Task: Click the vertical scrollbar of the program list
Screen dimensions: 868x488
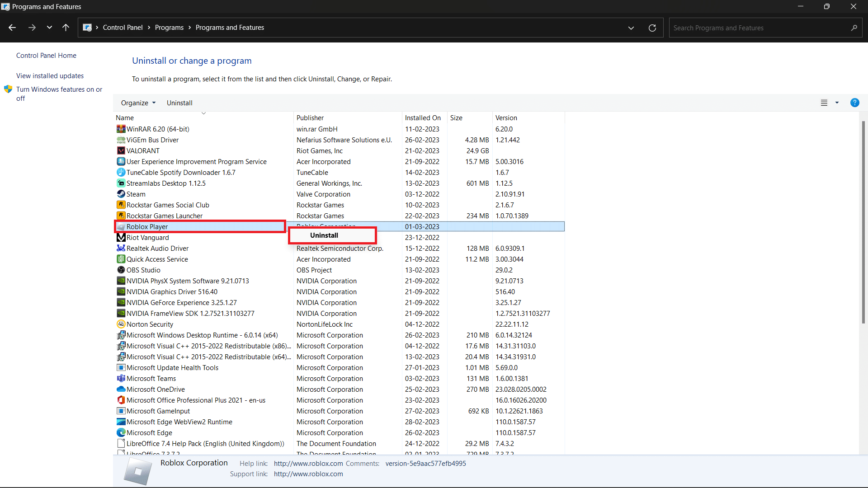Action: point(863,221)
